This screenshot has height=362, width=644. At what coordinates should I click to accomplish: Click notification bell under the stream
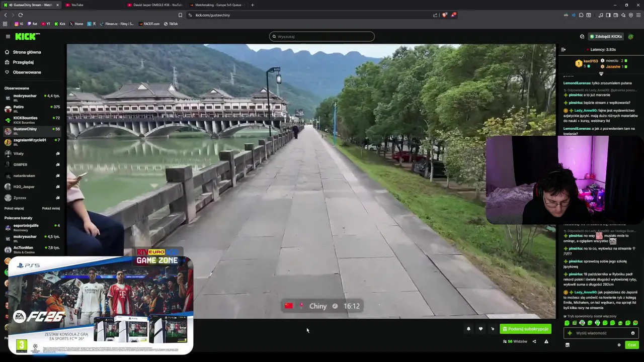tap(468, 329)
